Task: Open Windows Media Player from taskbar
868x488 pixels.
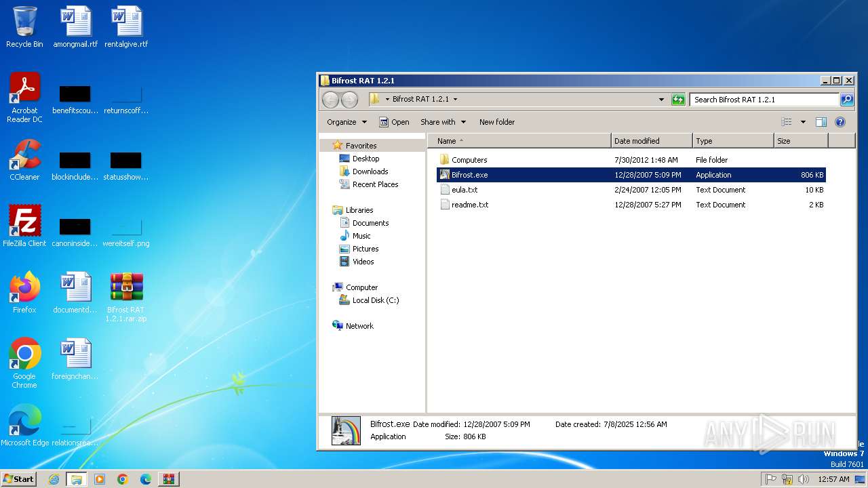Action: 100,479
